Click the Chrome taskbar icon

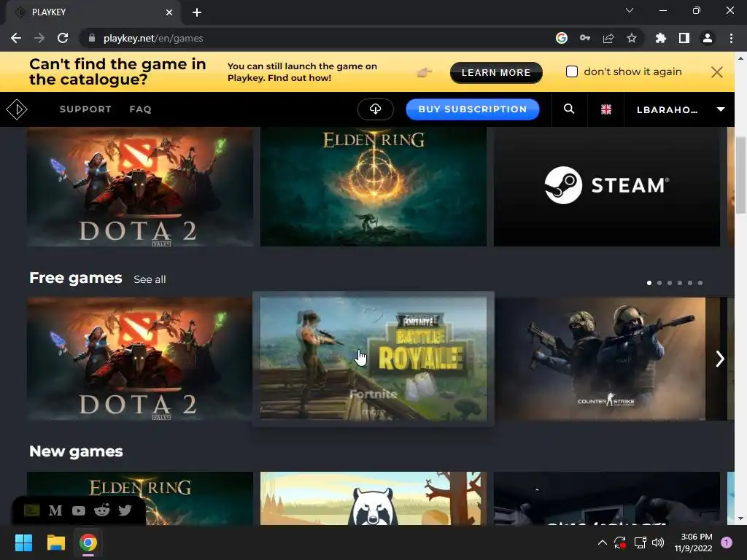(x=88, y=542)
